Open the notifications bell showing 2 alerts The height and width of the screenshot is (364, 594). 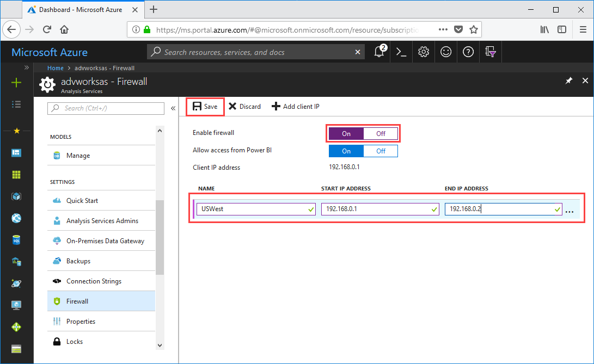(379, 52)
